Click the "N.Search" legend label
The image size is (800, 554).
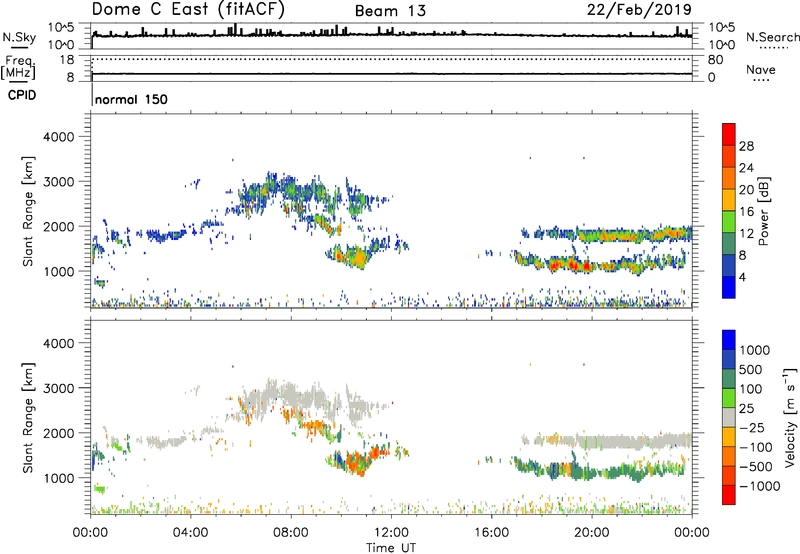pos(772,37)
